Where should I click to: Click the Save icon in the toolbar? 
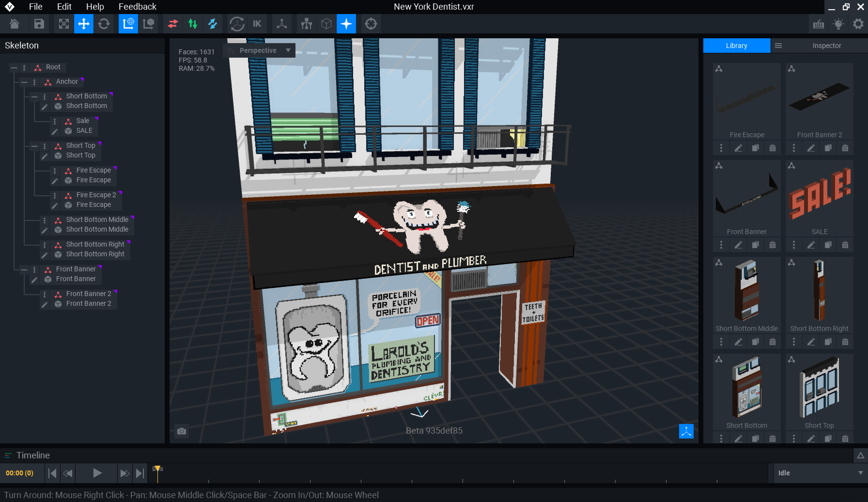coord(39,24)
